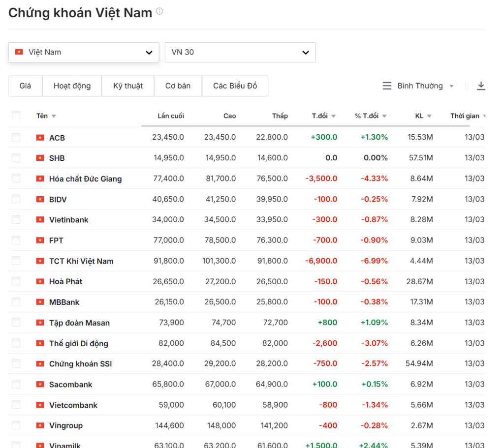
Task: Click the flag icon beside Thế giới Di động
Action: pos(40,343)
